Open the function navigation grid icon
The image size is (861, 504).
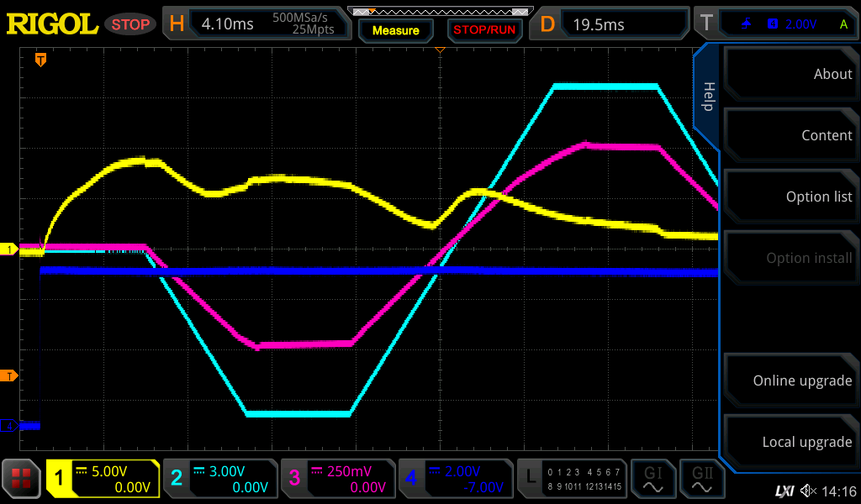[x=22, y=479]
